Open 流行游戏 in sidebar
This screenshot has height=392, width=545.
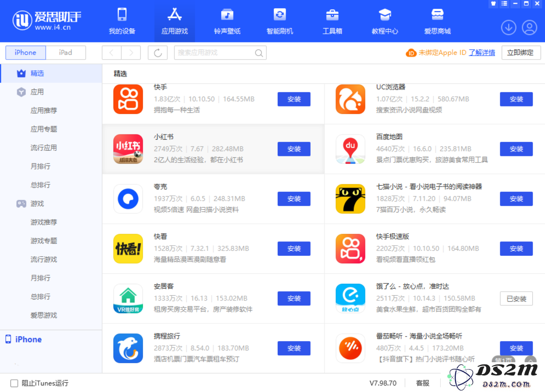tap(44, 259)
